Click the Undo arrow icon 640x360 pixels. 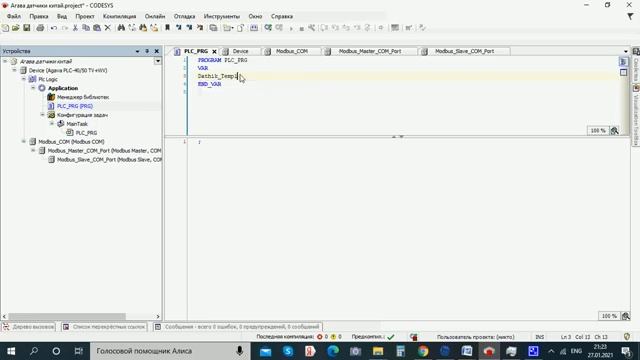(53, 28)
